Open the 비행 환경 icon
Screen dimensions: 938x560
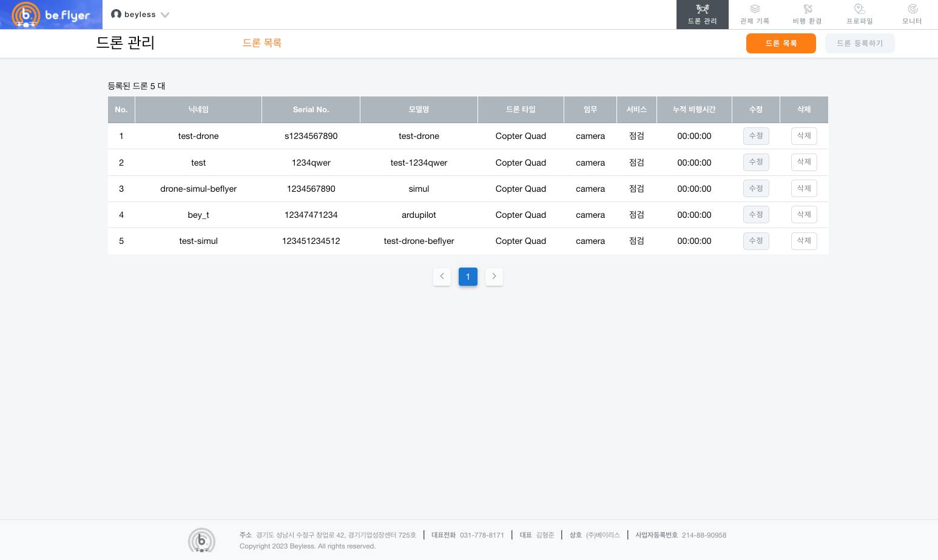[x=807, y=9]
